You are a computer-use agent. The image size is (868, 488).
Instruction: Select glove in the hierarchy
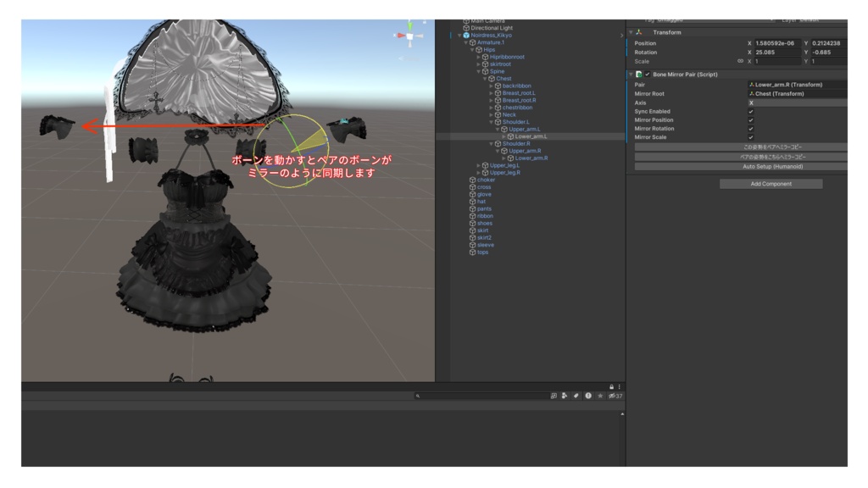[484, 194]
